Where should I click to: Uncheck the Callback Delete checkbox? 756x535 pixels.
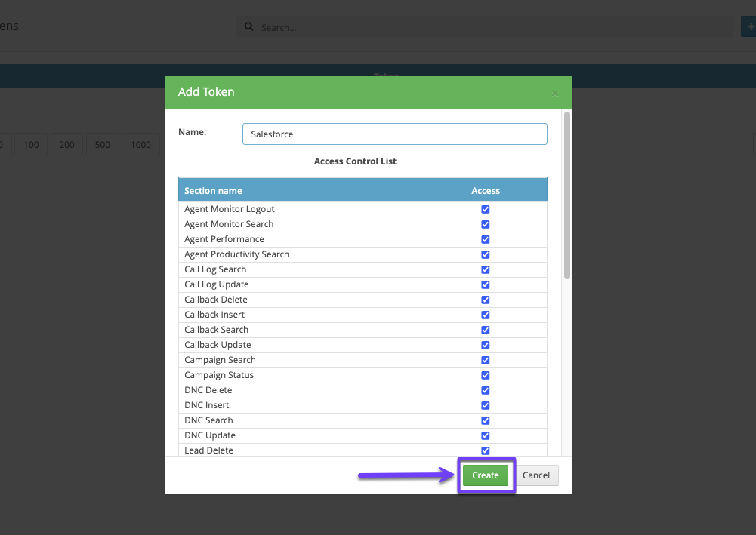point(486,300)
